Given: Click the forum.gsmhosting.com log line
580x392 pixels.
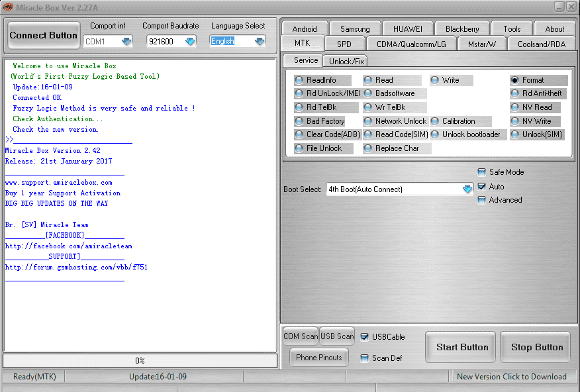Looking at the screenshot, I should click(x=76, y=267).
